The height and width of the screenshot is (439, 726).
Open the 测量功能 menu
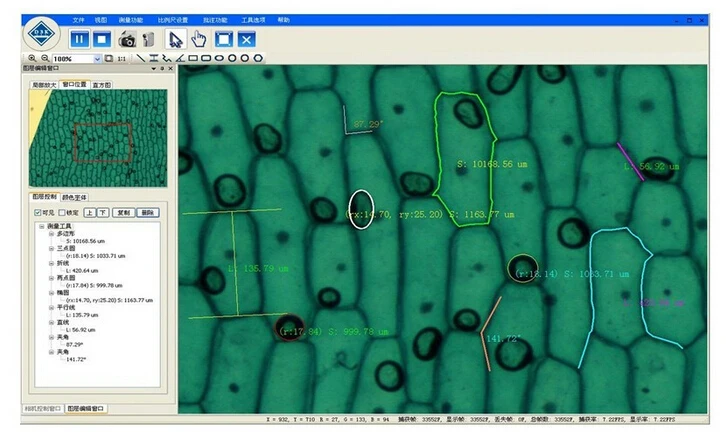131,20
